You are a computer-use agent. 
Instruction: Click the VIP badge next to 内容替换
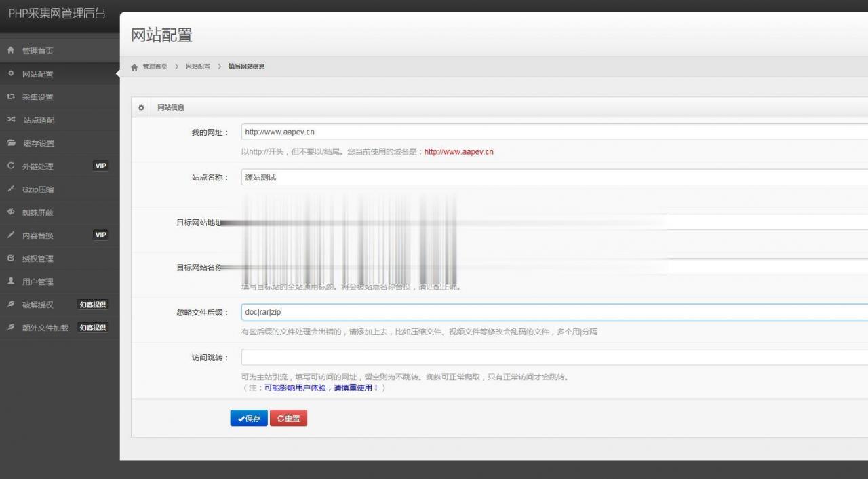[100, 235]
